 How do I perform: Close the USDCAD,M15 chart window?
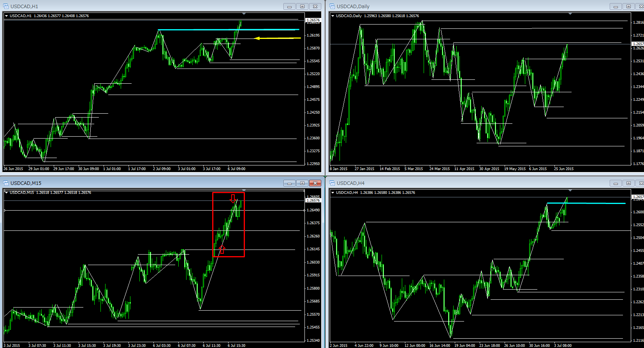[315, 183]
